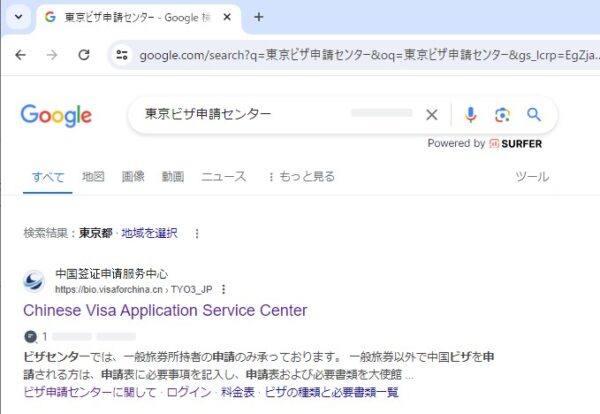The image size is (600, 414).
Task: Open a new tab with plus button
Action: pos(259,17)
